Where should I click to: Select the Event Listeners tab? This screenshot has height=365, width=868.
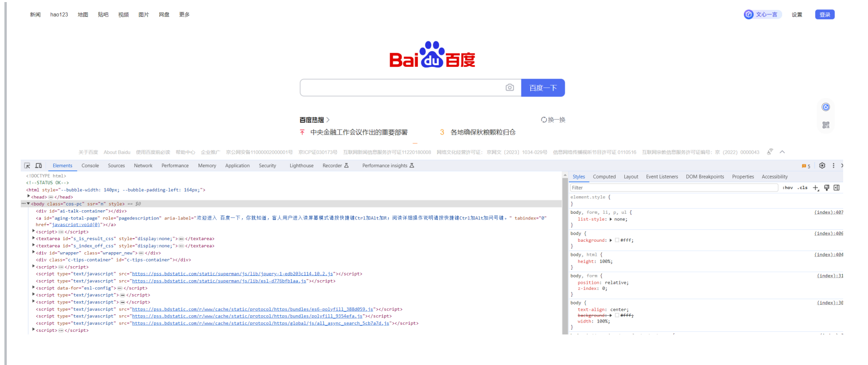click(662, 177)
